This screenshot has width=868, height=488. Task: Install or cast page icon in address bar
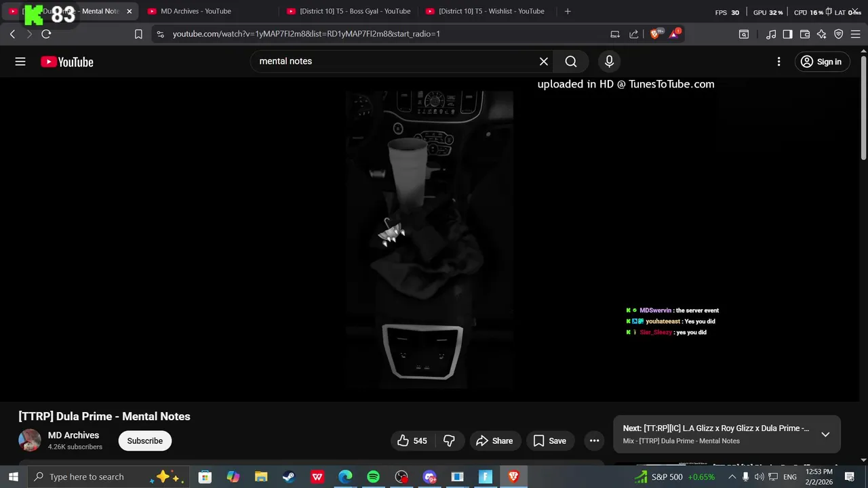click(615, 34)
